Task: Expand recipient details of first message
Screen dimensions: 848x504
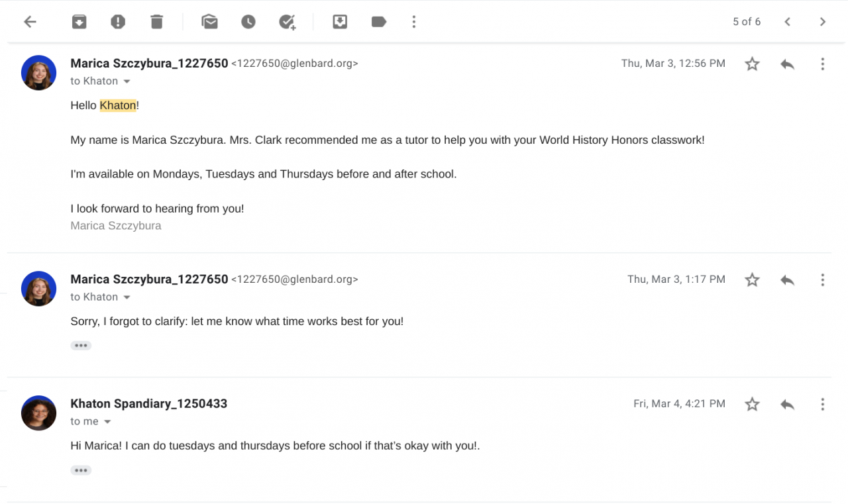Action: (x=127, y=81)
